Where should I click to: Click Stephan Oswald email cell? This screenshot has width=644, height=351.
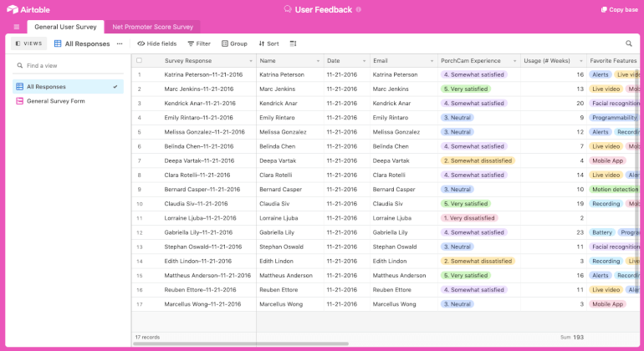(404, 247)
